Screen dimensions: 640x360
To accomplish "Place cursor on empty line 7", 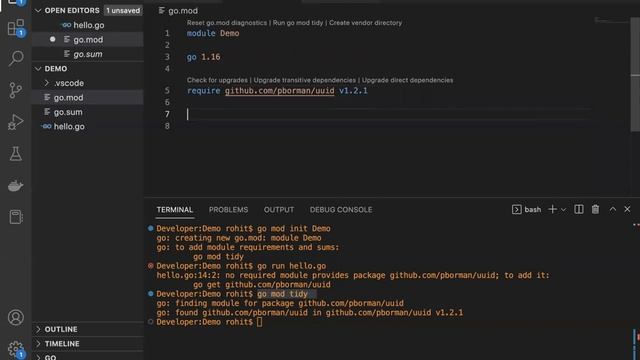I will point(388,114).
